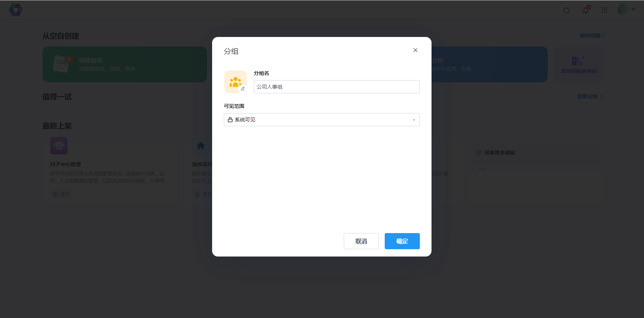
Task: Click the purple 月子中心管理 app icon
Action: tap(59, 146)
